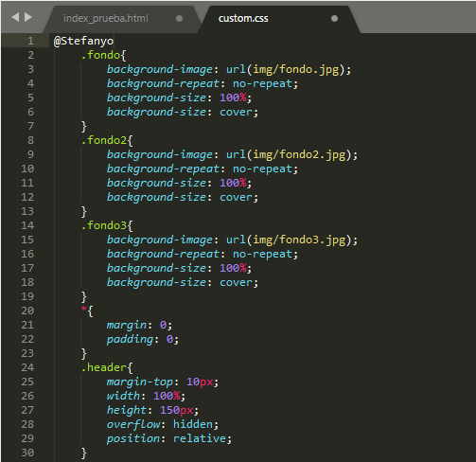Click the position relative value
This screenshot has height=462, width=476.
tap(200, 438)
